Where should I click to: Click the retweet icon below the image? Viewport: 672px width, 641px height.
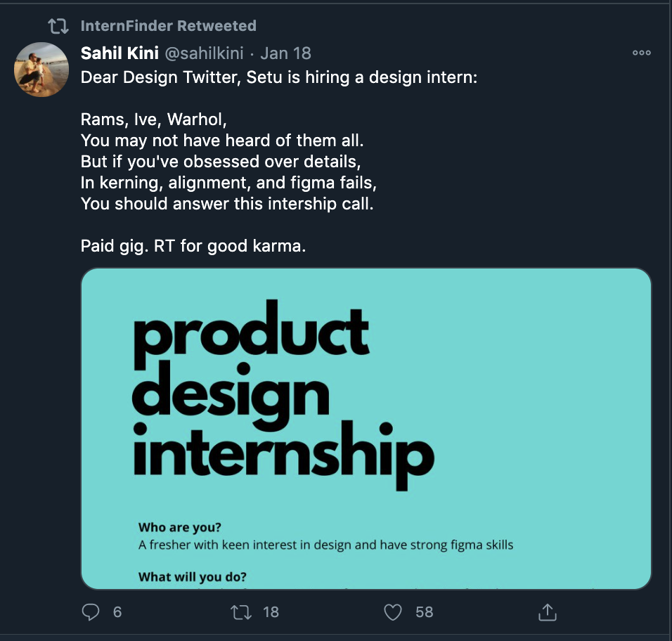tap(241, 612)
